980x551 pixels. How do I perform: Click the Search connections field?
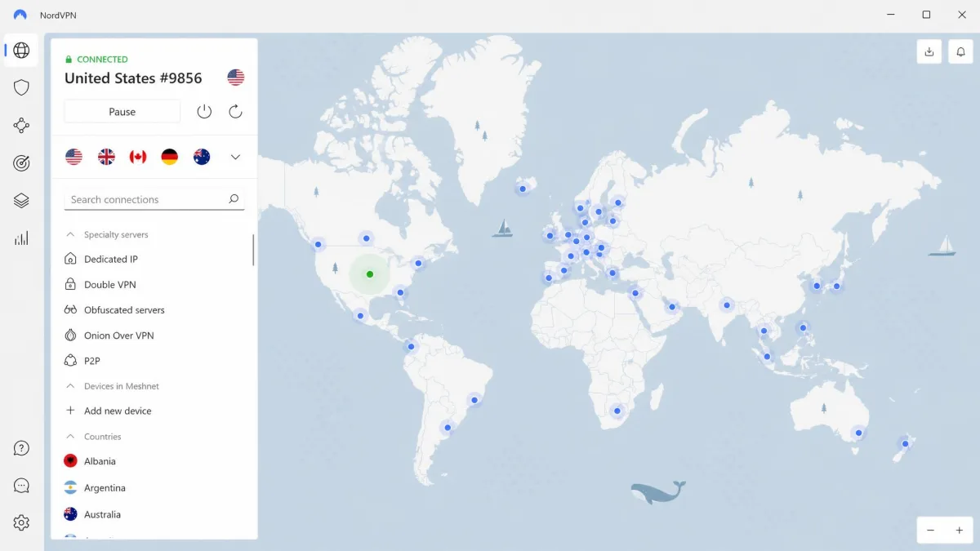(154, 199)
